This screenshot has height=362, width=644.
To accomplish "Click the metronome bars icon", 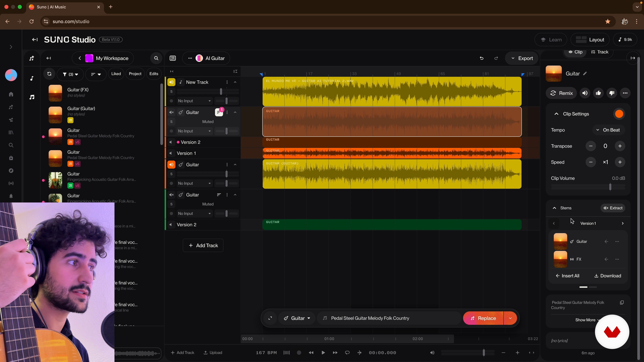I will coord(286,352).
